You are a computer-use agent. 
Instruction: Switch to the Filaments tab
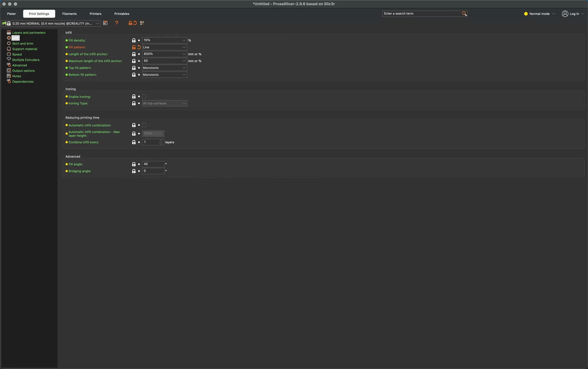[69, 14]
